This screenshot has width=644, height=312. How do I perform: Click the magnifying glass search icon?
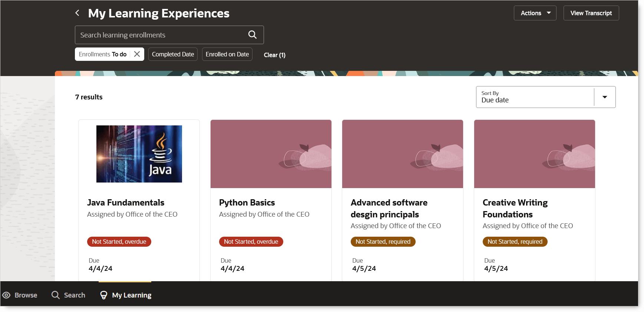coord(252,35)
